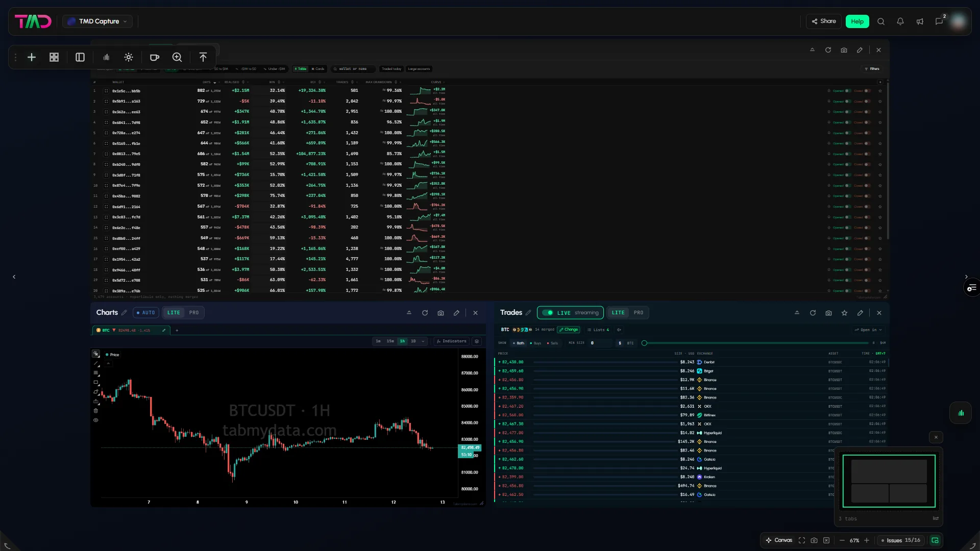This screenshot has height=551, width=980.
Task: Collapse the Trades panel with up arrow
Action: coord(797,313)
